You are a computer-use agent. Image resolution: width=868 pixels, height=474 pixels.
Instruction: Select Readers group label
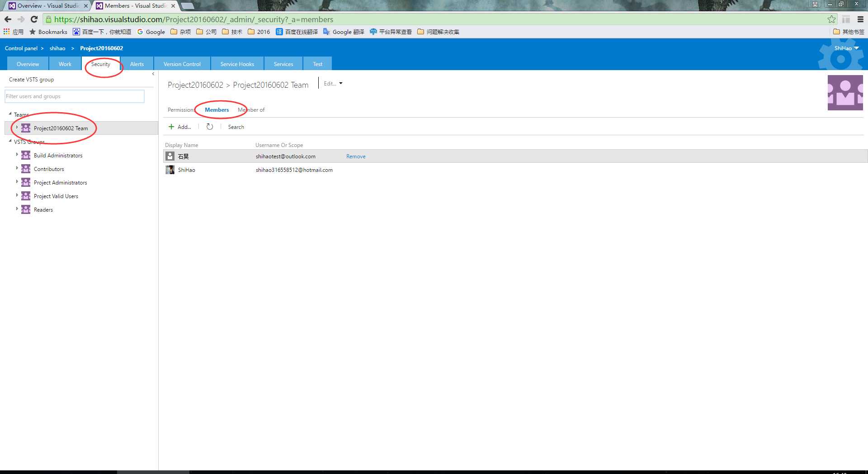pos(43,209)
